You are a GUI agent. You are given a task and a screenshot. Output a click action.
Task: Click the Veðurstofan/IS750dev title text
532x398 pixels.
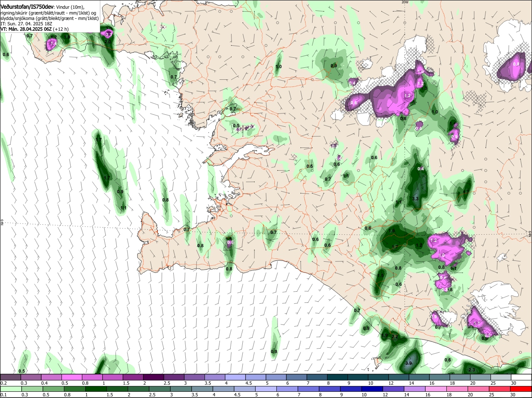coord(27,7)
